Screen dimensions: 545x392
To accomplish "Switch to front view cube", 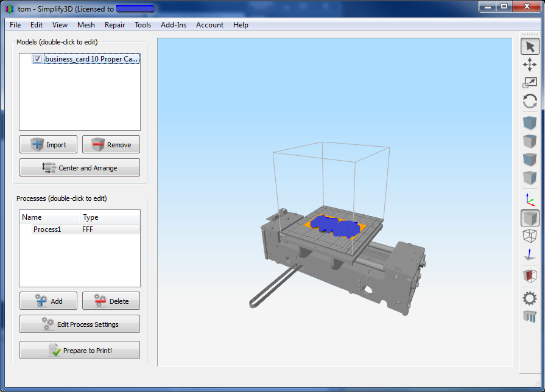I will pos(530,159).
